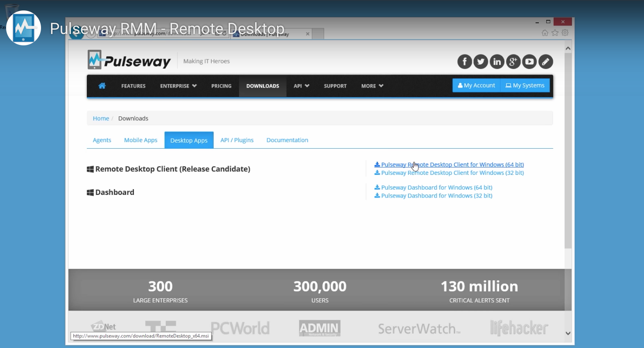Click the video title Pulseway RMM - Remote Desktop

pos(167,29)
